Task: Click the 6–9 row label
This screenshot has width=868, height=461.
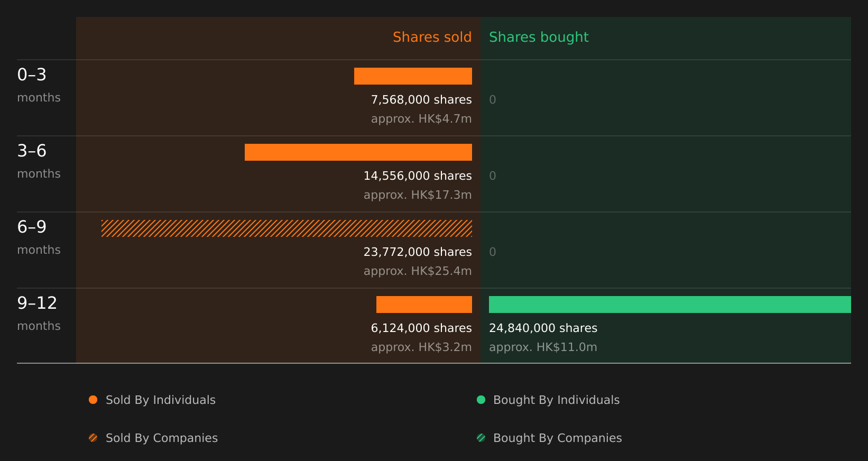Action: [32, 227]
